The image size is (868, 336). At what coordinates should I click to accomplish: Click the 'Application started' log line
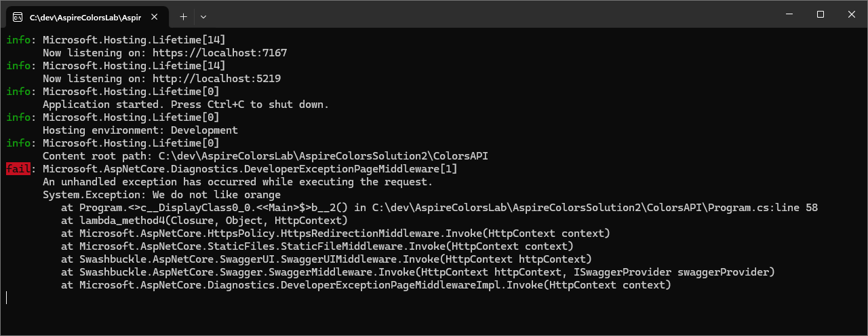(x=185, y=105)
